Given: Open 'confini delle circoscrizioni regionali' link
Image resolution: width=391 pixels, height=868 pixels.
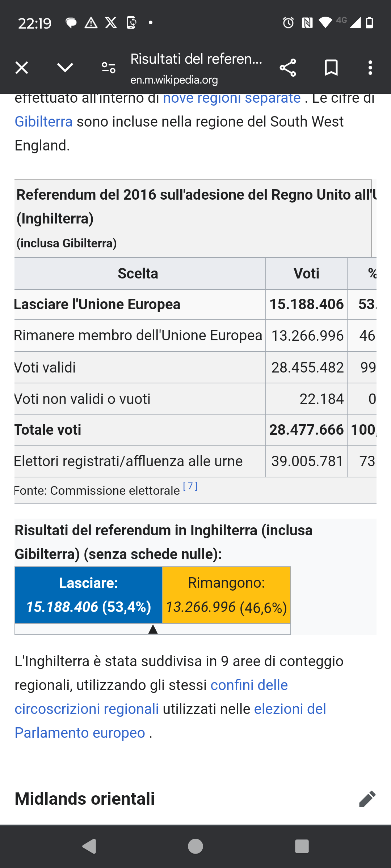Looking at the screenshot, I should click(151, 697).
